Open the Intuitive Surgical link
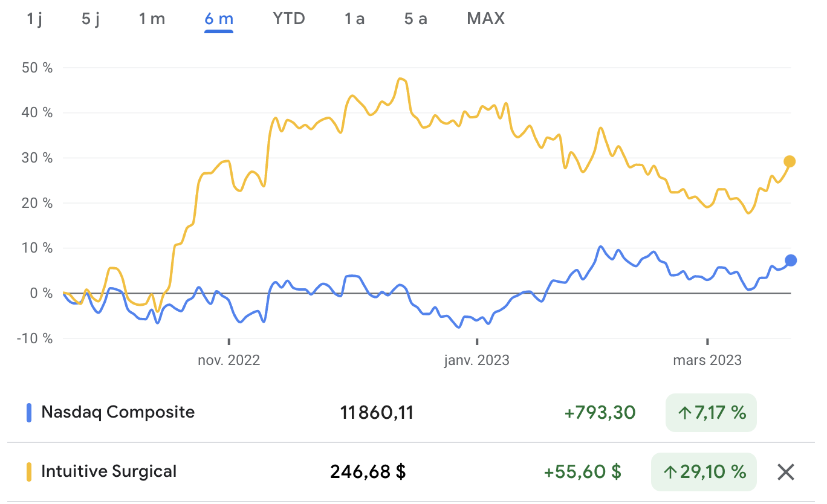The image size is (827, 504). [109, 471]
